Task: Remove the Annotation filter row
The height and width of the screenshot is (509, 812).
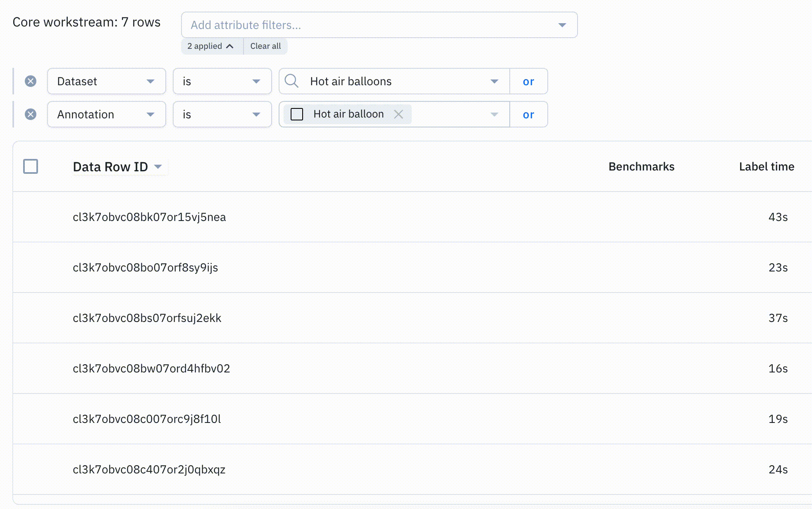Action: [31, 114]
